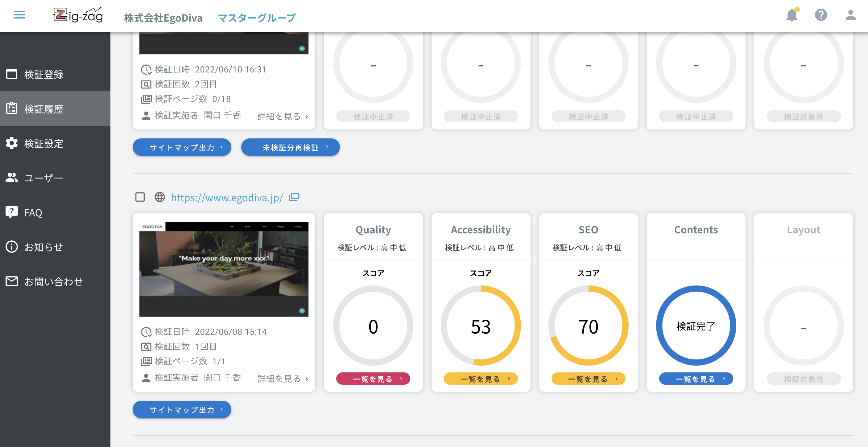
Task: Open マスターグループ group selector
Action: pyautogui.click(x=257, y=18)
